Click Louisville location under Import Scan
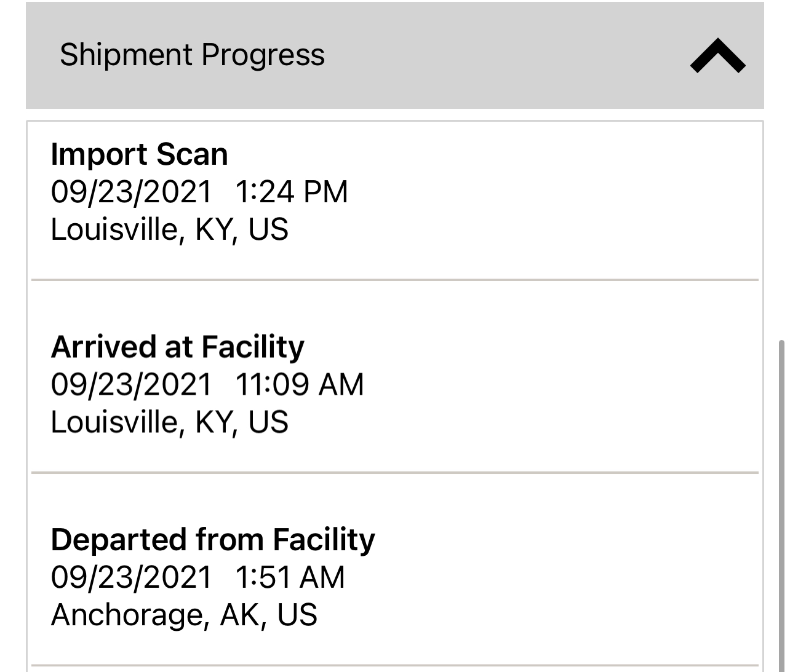The image size is (790, 672). [169, 229]
